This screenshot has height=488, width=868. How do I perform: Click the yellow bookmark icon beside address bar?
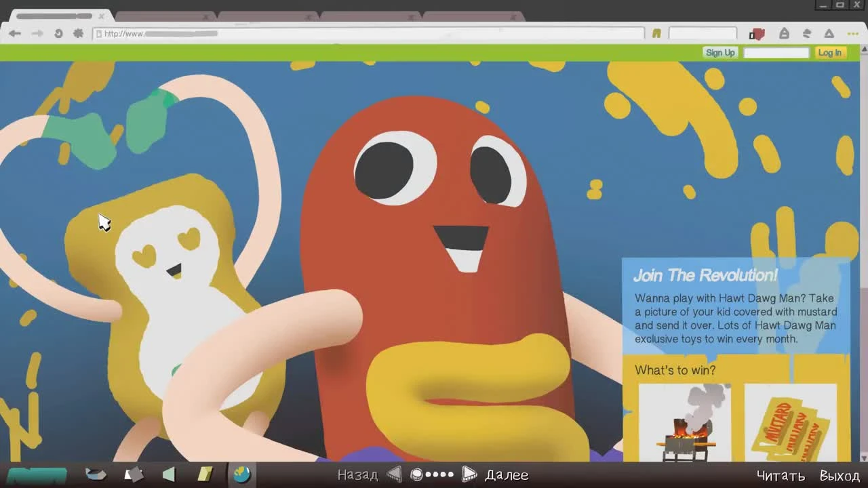click(656, 33)
